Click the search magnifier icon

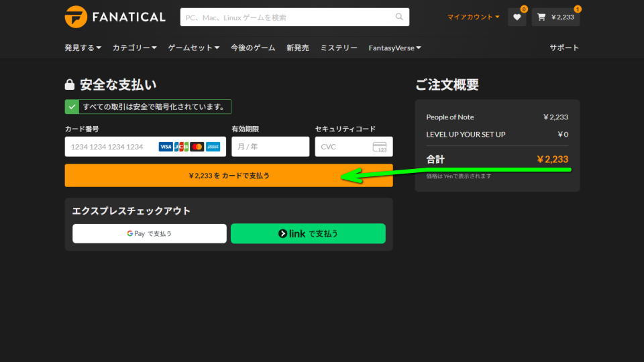coord(399,17)
